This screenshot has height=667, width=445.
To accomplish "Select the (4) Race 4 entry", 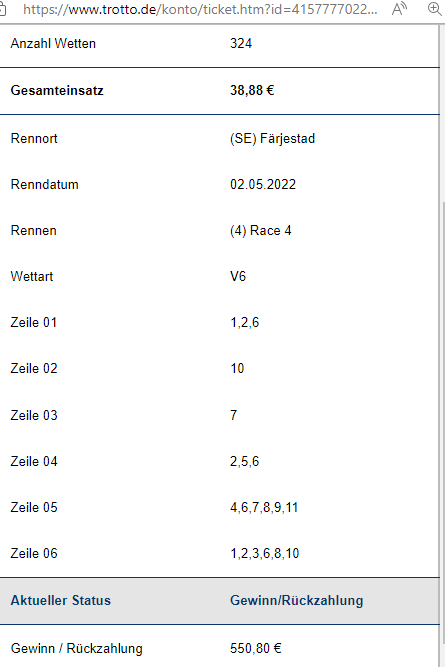I will point(260,231).
